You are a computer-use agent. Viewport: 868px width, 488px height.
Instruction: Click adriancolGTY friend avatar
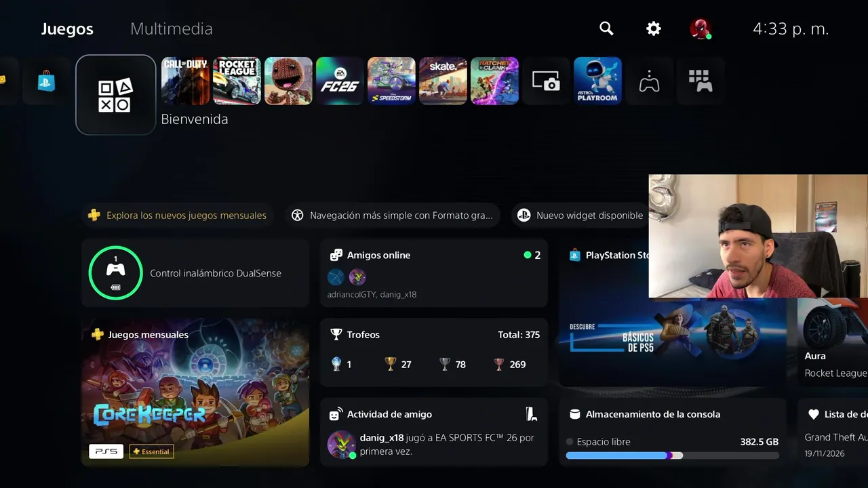point(336,277)
